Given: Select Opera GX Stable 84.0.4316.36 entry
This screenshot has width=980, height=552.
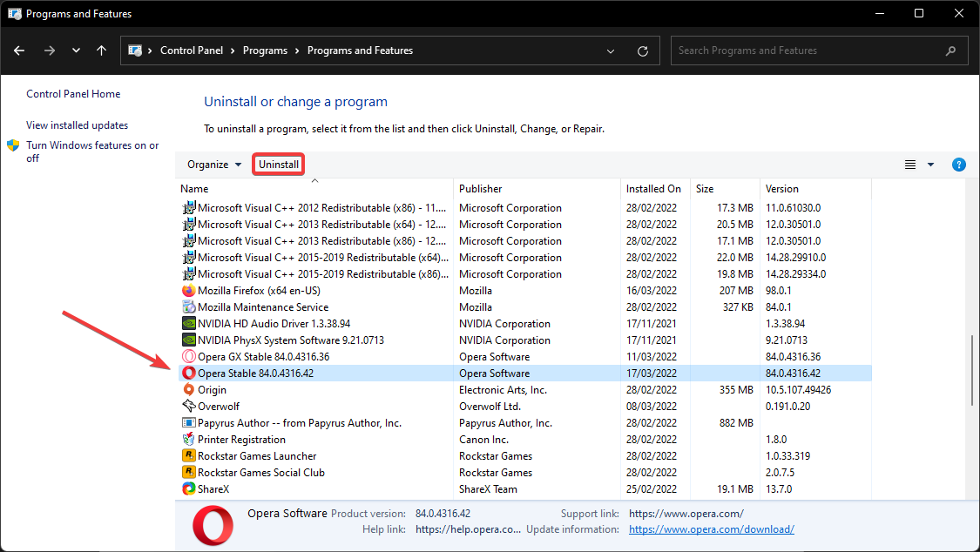Looking at the screenshot, I should pyautogui.click(x=263, y=357).
